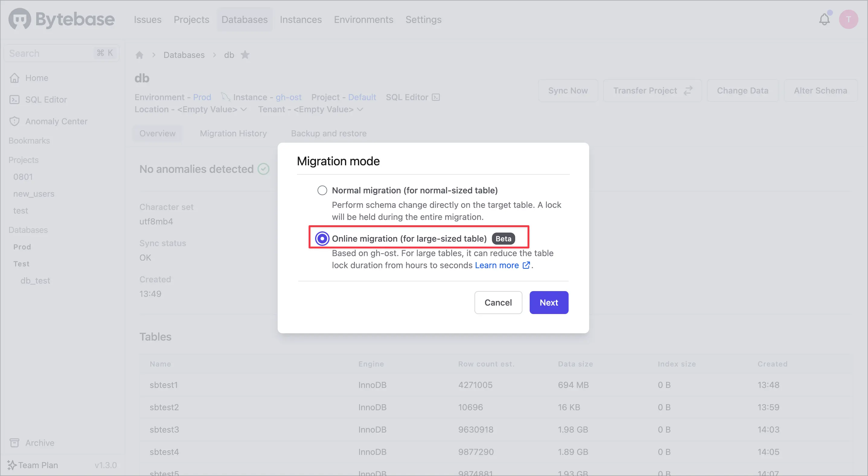Click the Archive icon
Image resolution: width=868 pixels, height=476 pixels.
point(15,443)
